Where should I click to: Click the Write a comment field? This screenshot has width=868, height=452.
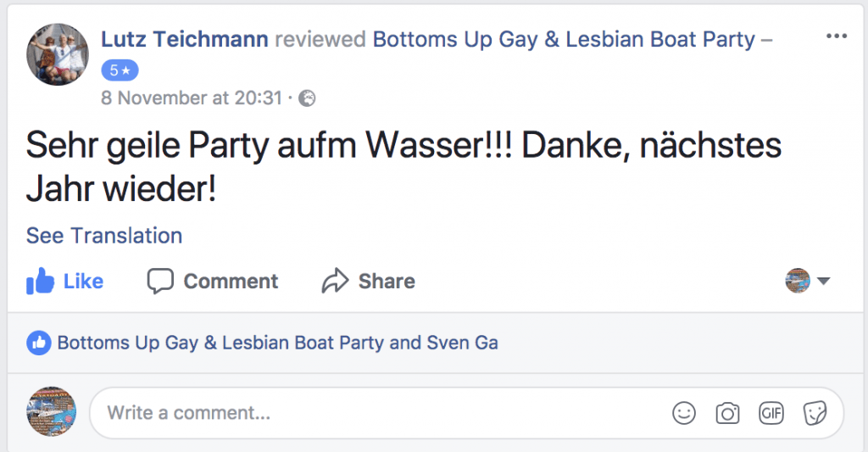(381, 413)
